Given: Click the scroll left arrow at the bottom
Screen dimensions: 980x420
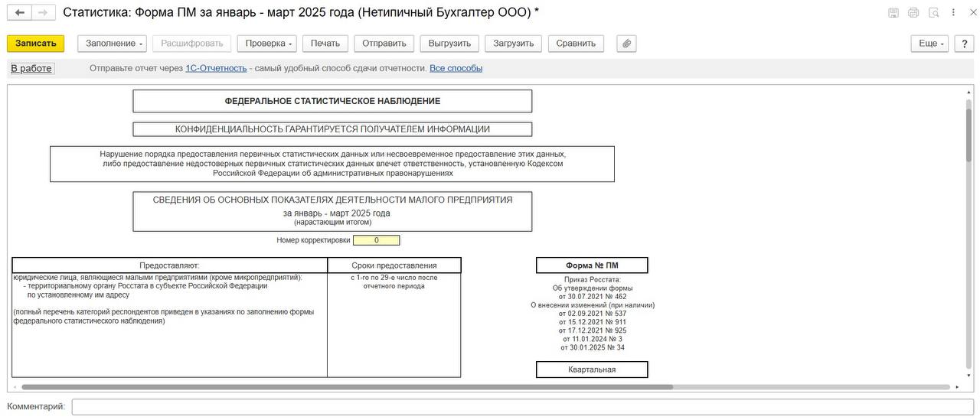Looking at the screenshot, I should [x=14, y=387].
